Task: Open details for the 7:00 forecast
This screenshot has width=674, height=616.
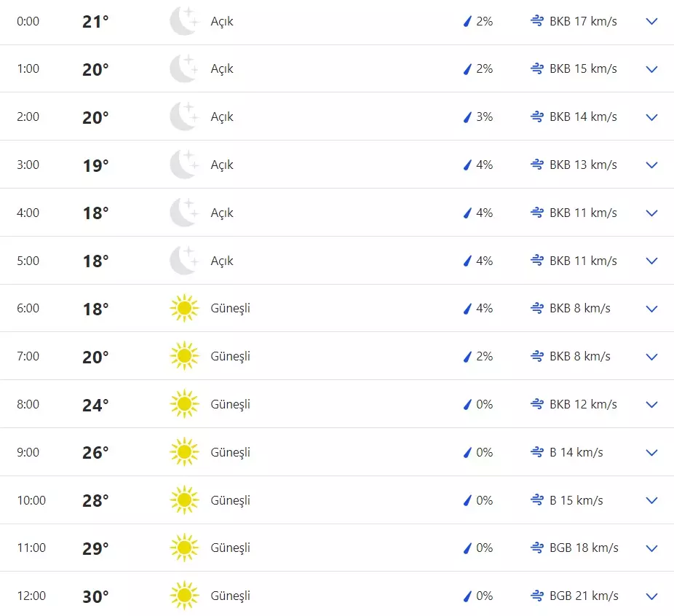Action: (x=651, y=356)
